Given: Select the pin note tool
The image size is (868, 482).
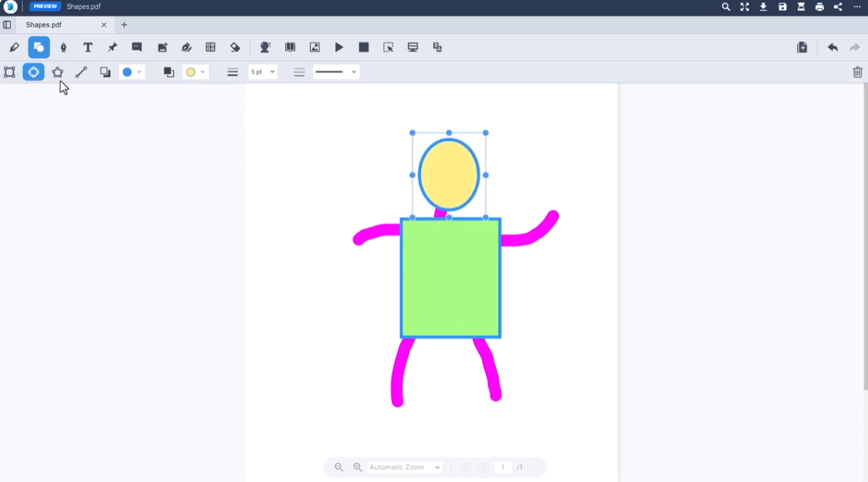Looking at the screenshot, I should point(112,48).
